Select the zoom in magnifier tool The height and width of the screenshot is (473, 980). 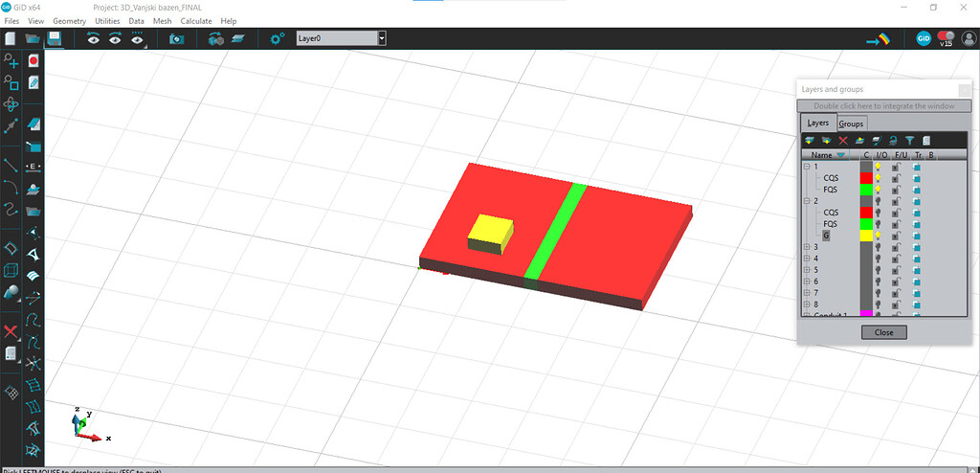pos(11,60)
